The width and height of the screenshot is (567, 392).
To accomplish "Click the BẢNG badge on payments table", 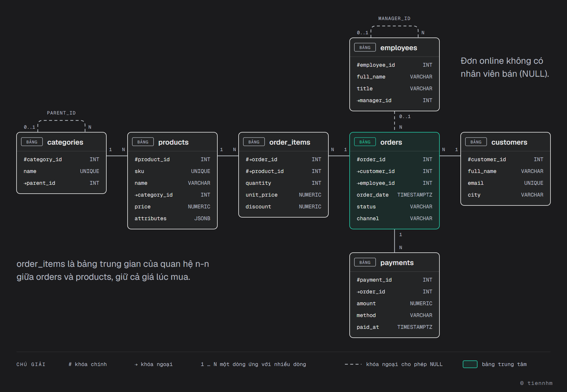I will point(365,262).
